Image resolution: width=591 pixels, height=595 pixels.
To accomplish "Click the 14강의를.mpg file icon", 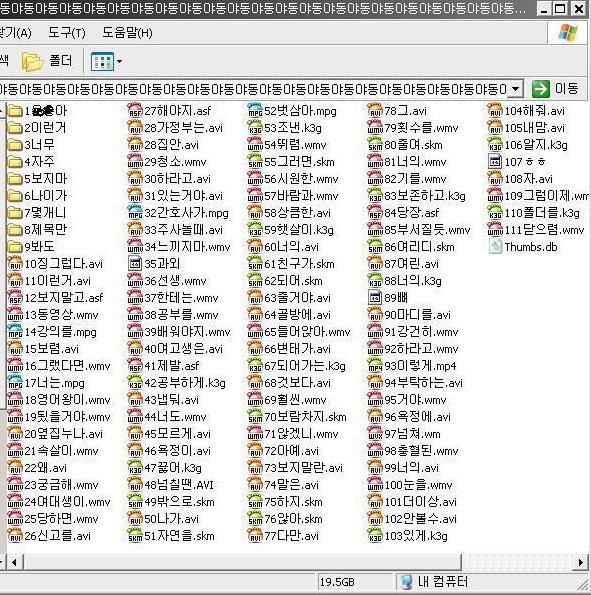I will (x=15, y=332).
